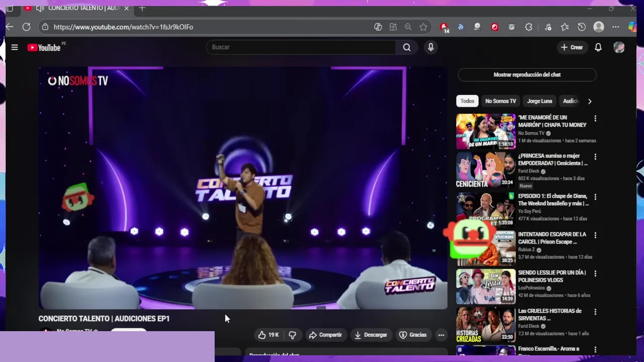Reload the page with the refresh icon
This screenshot has height=362, width=644.
point(26,27)
